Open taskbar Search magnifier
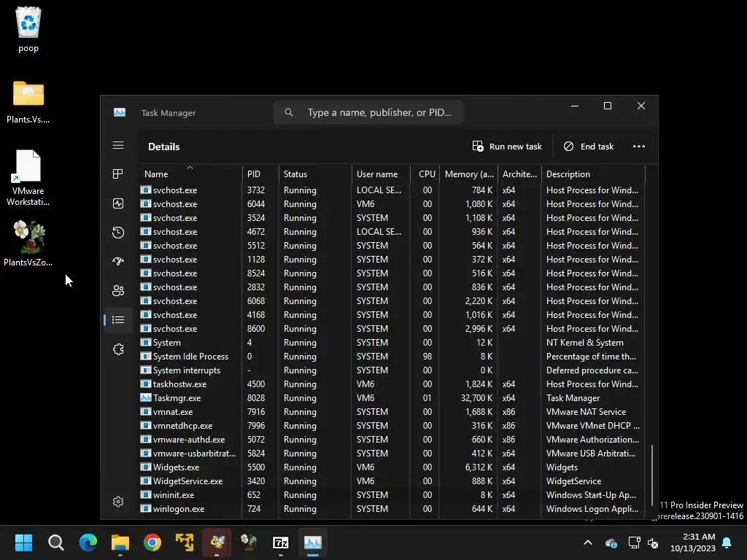747x560 pixels. [55, 542]
